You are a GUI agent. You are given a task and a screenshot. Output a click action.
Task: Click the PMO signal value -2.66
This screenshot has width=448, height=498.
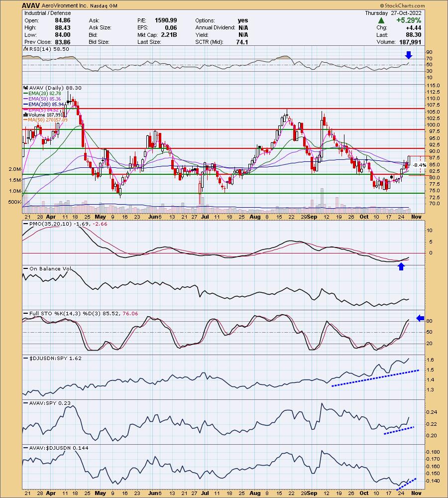click(100, 224)
